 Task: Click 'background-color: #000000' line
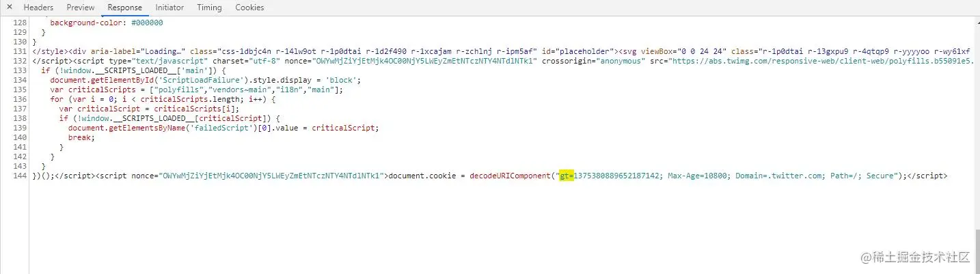click(107, 23)
